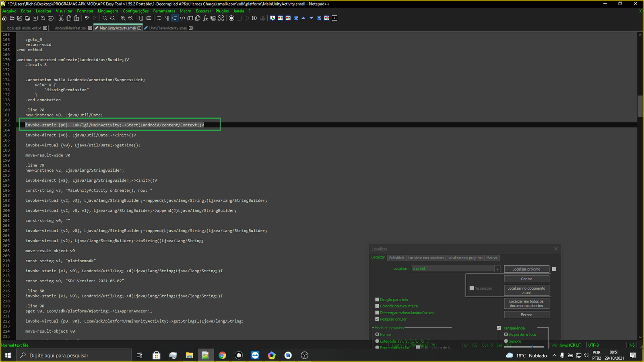Show all characters pilcrow icon
This screenshot has height=362, width=644.
pos(167,18)
